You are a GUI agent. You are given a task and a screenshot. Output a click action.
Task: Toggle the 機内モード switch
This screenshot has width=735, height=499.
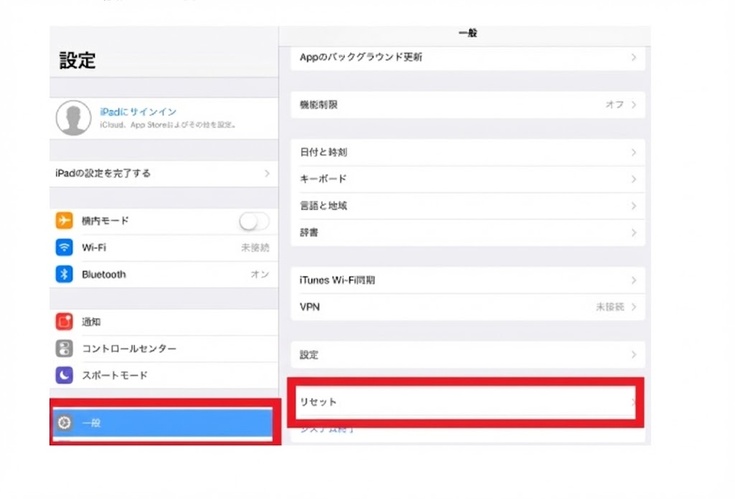pyautogui.click(x=254, y=221)
